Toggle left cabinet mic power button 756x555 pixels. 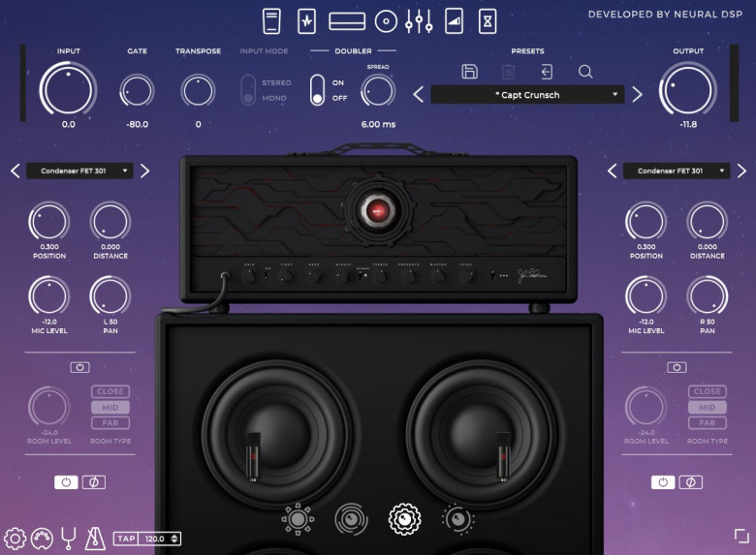[x=66, y=482]
